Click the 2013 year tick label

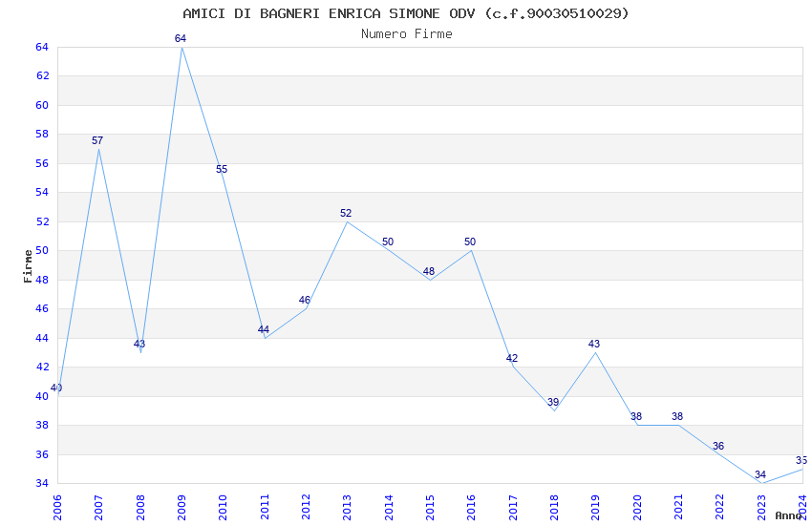coord(347,506)
